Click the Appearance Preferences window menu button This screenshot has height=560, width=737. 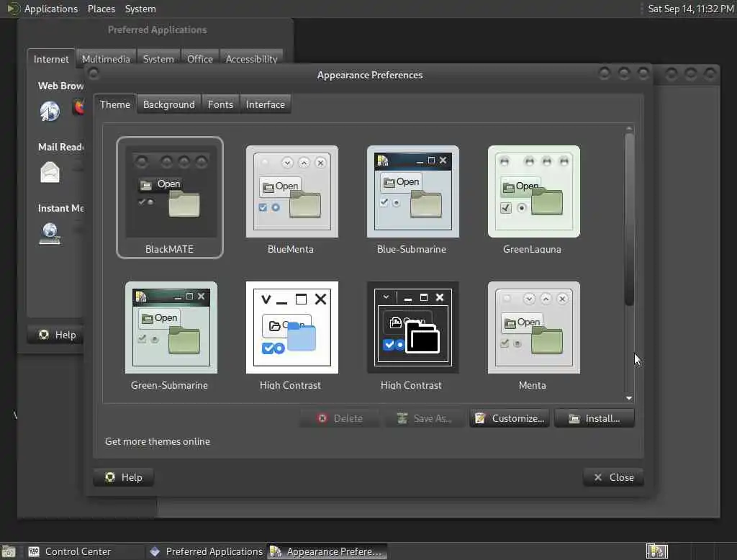[94, 73]
